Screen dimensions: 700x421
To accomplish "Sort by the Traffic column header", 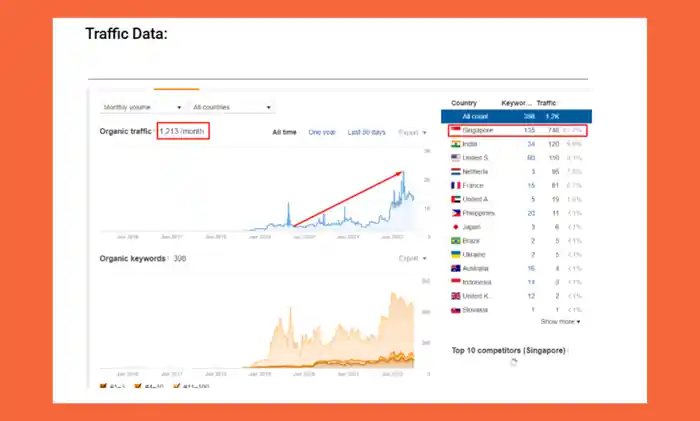I will [546, 103].
